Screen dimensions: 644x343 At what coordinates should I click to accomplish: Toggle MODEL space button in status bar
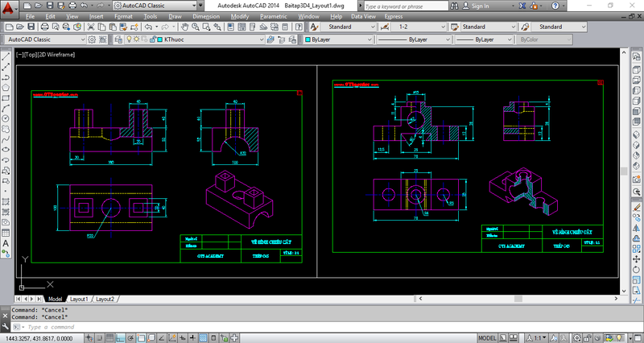pyautogui.click(x=487, y=338)
